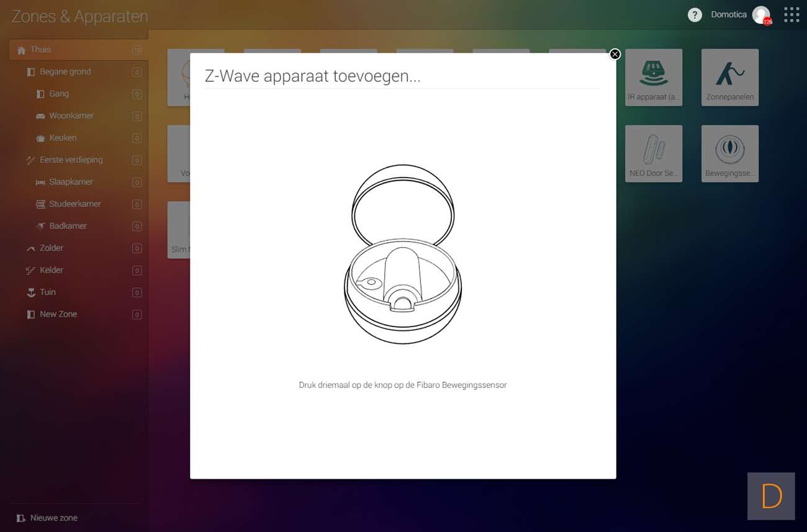Open the help question mark icon
The image size is (807, 532).
[695, 15]
